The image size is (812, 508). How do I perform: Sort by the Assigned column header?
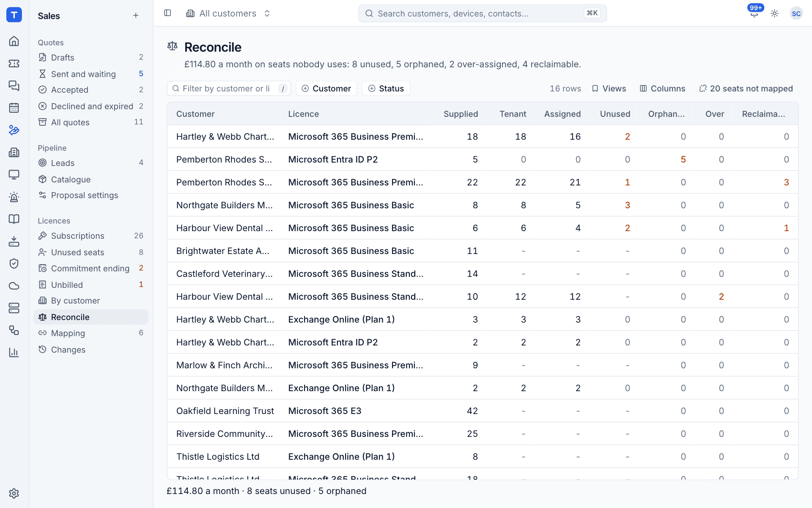point(562,114)
